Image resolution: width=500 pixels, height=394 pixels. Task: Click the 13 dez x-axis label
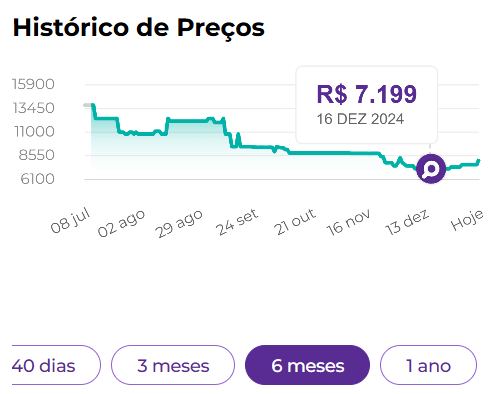(407, 222)
